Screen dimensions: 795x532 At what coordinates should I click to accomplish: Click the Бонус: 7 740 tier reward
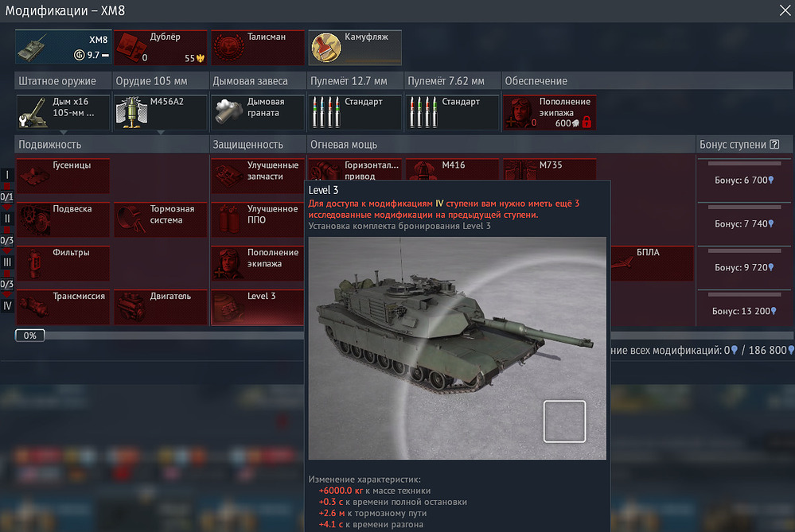744,223
